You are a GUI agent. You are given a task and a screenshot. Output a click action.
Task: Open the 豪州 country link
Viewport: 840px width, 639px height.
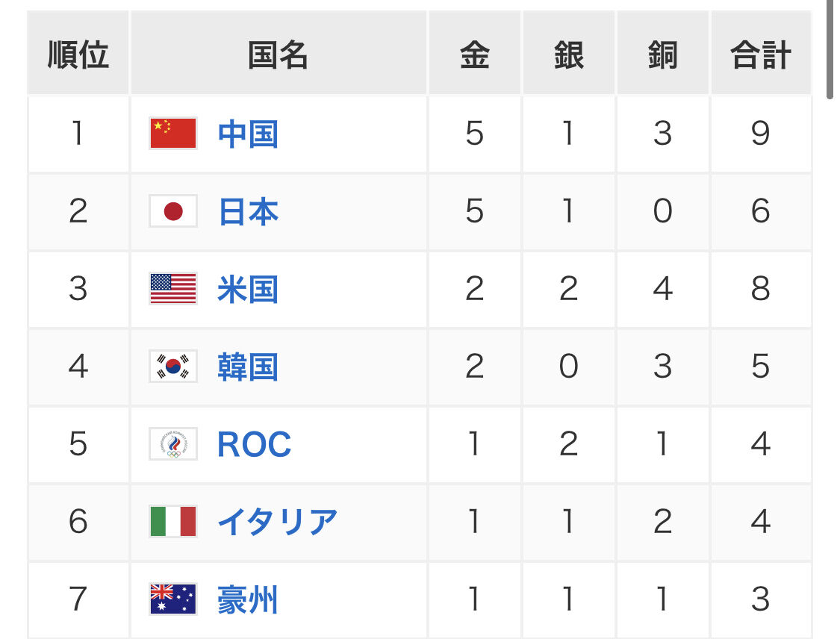tap(248, 600)
